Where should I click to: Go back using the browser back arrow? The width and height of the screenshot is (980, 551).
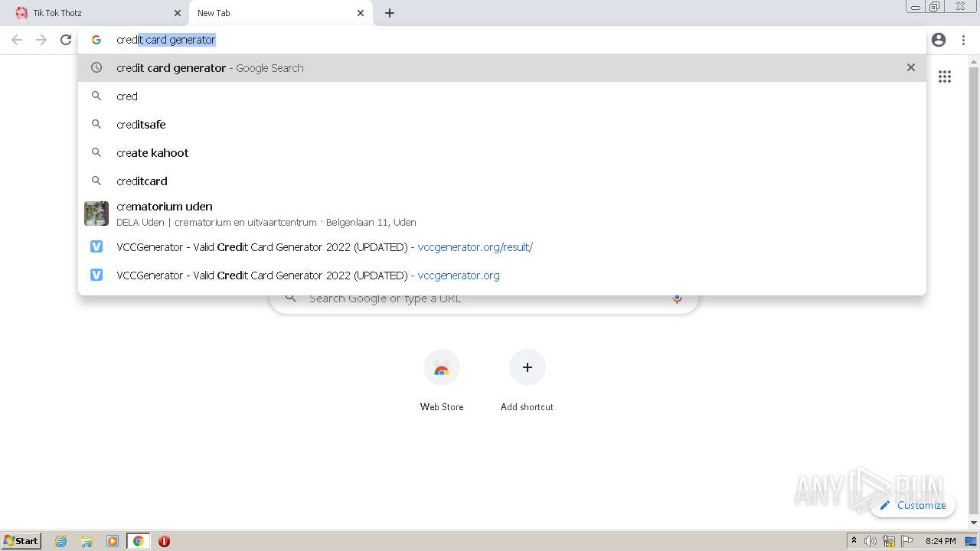point(17,40)
